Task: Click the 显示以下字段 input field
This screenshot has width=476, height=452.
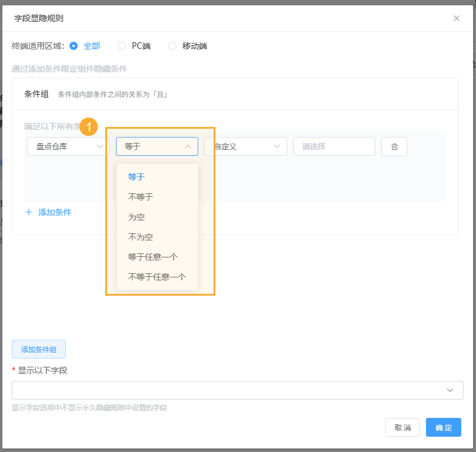Action: (x=235, y=390)
